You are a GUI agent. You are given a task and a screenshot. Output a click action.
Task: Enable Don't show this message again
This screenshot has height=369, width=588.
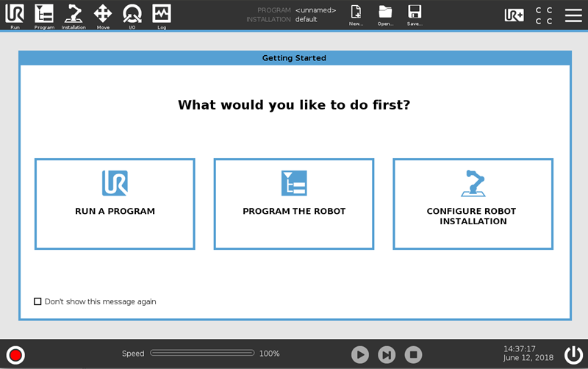(x=37, y=301)
